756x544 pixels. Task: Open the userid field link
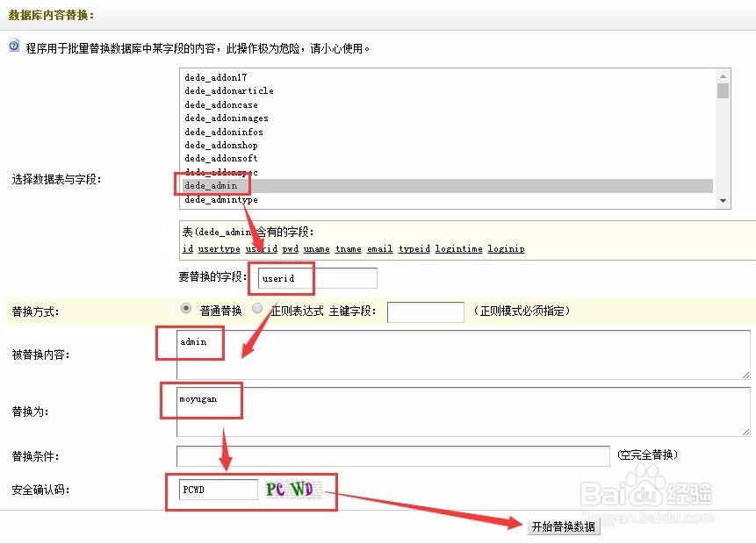(x=262, y=248)
